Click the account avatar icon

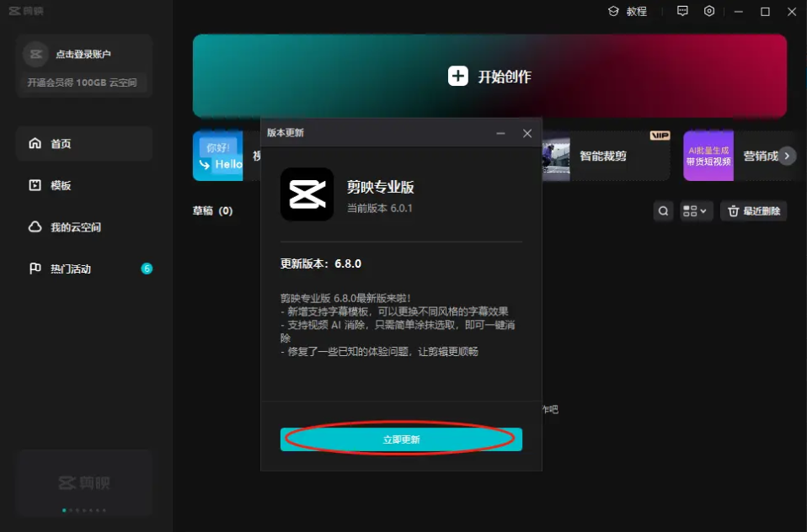tap(35, 54)
